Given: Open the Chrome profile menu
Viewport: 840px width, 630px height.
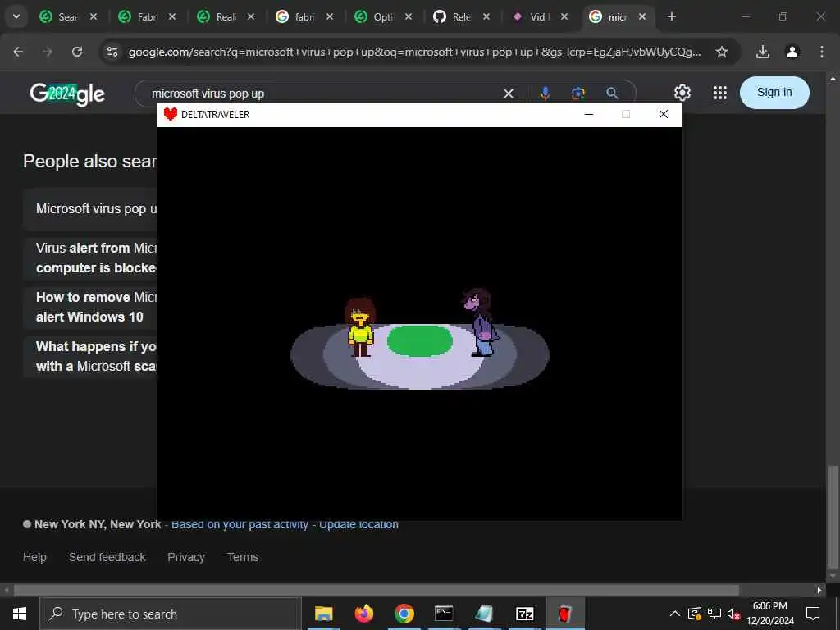Looking at the screenshot, I should pos(792,52).
